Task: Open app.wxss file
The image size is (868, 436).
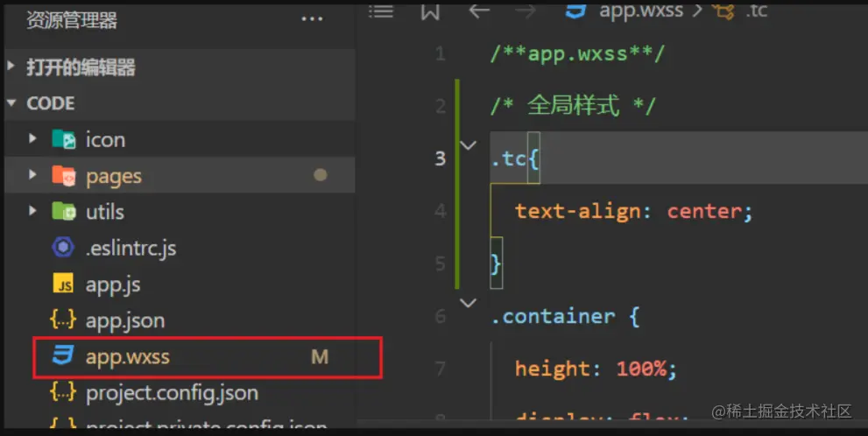Action: 127,357
